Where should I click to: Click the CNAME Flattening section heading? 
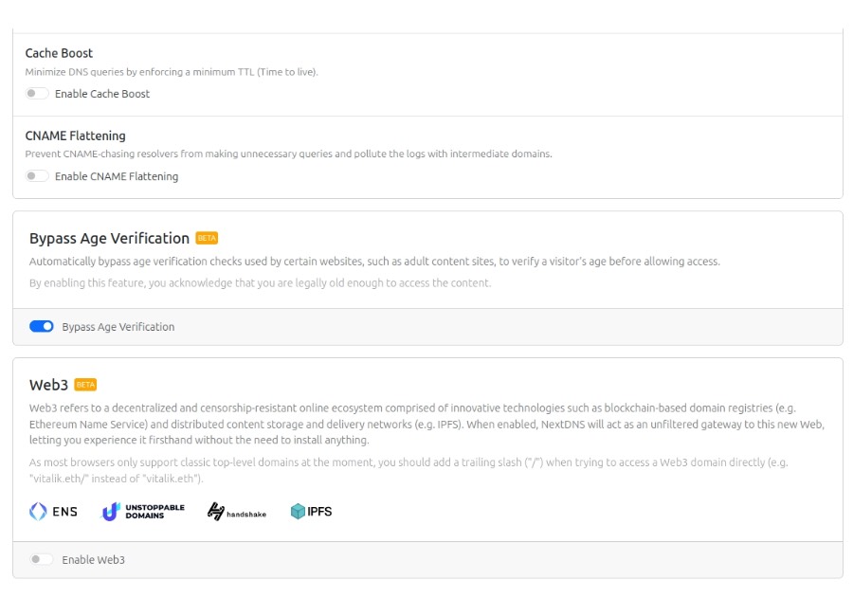pyautogui.click(x=75, y=136)
